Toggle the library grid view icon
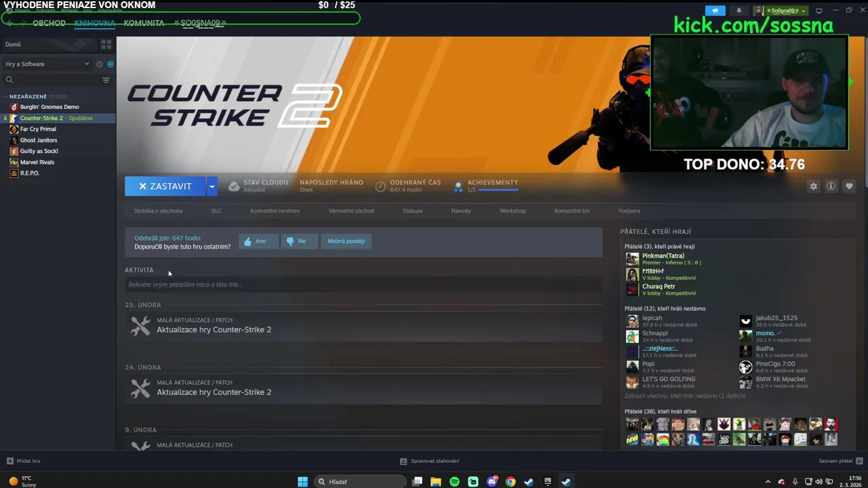Viewport: 868px width, 488px height. 106,44
